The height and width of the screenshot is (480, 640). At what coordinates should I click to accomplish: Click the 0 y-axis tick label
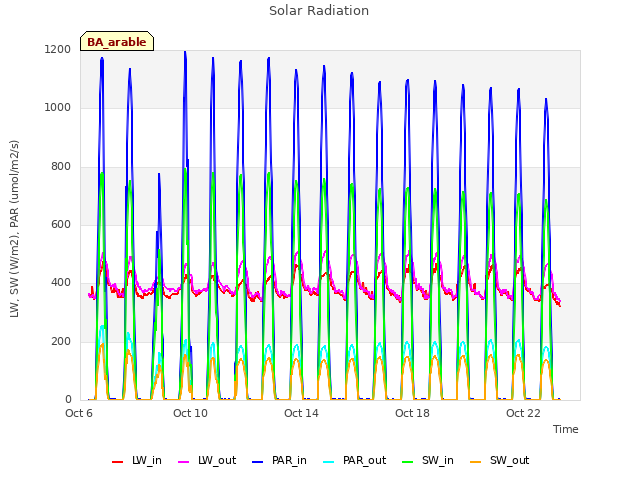point(68,400)
